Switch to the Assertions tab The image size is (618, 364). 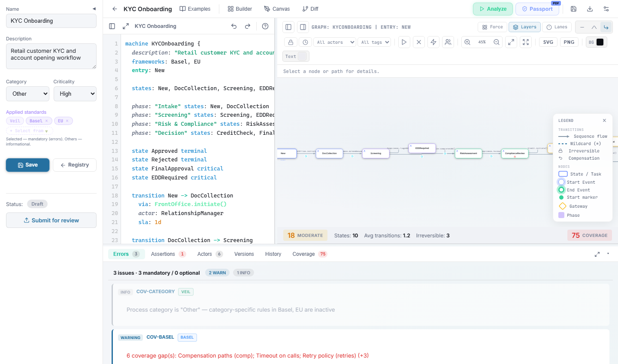164,254
